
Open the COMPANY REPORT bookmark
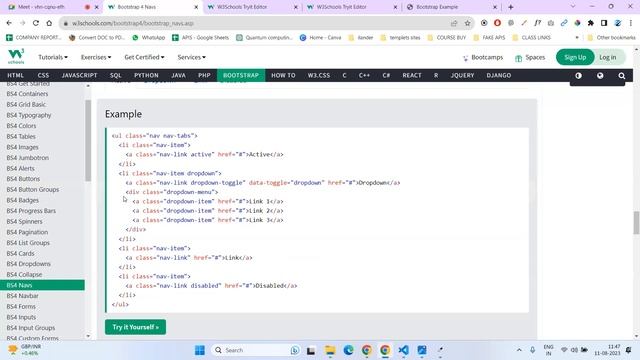tap(33, 38)
